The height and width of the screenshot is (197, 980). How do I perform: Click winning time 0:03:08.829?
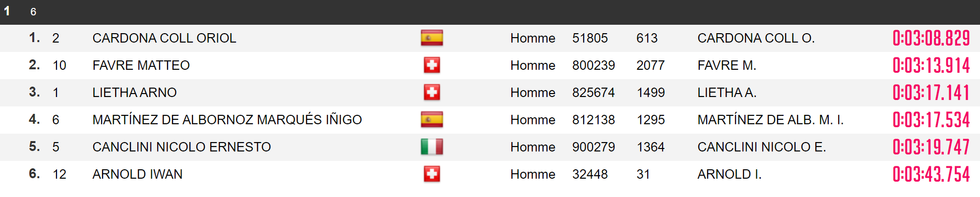pyautogui.click(x=931, y=38)
